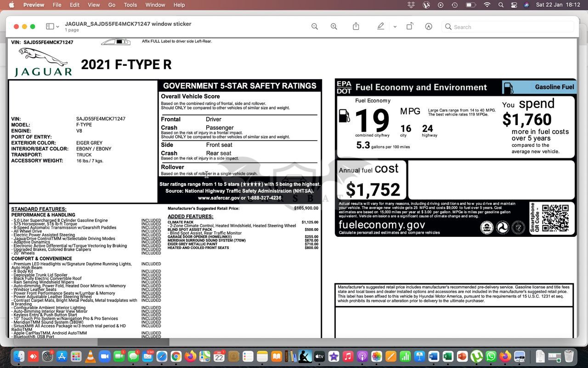The height and width of the screenshot is (368, 588).
Task: Open Launchpad from the Dock
Action: (76, 356)
